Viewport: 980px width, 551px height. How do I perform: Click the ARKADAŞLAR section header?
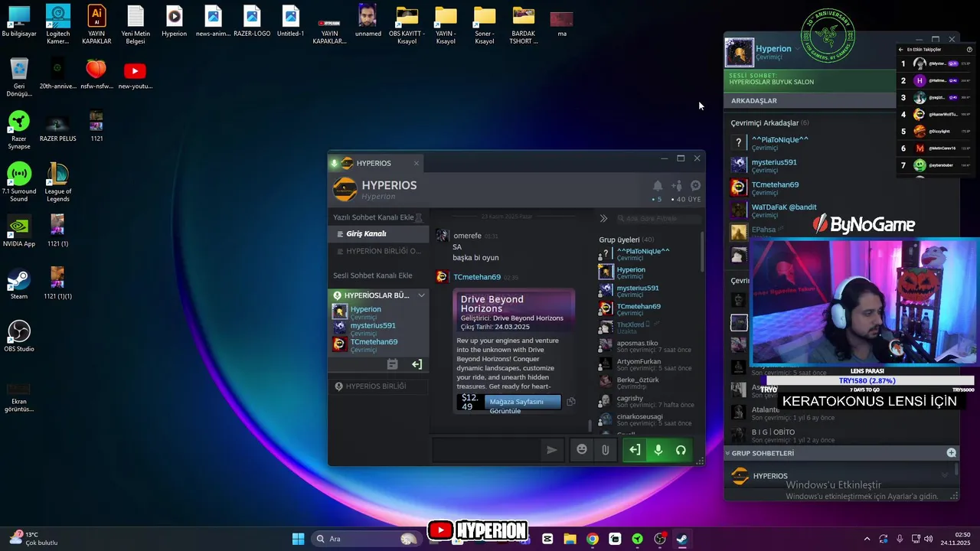810,100
